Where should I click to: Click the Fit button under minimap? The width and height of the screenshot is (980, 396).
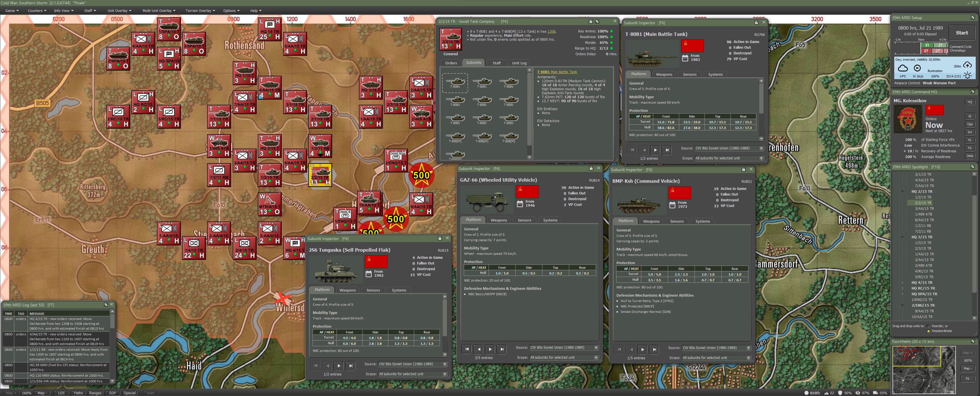[x=967, y=379]
